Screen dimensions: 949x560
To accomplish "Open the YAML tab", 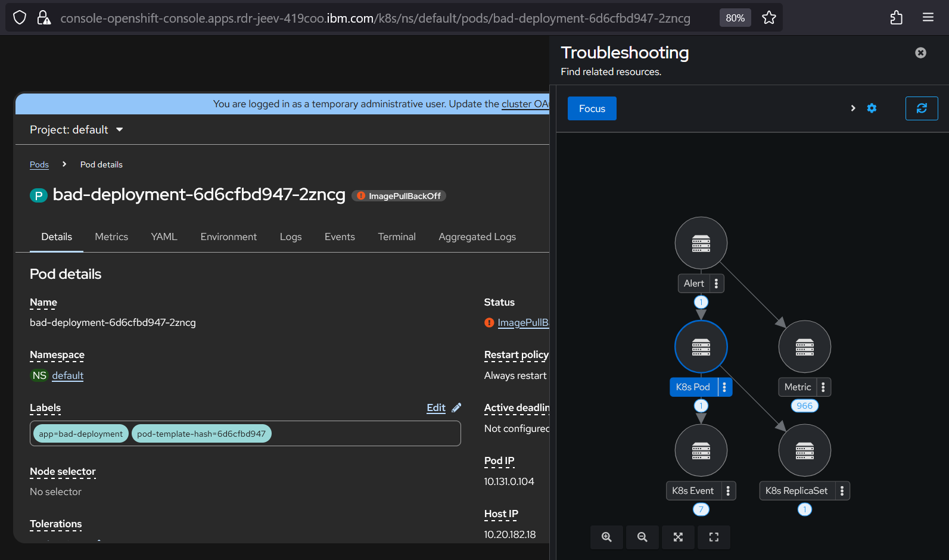I will tap(164, 237).
